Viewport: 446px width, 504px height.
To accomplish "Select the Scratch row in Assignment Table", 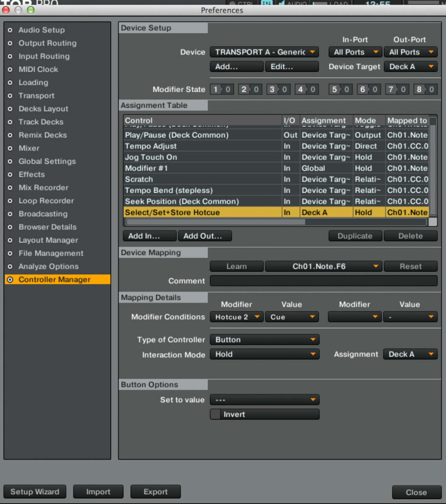I will tap(202, 179).
